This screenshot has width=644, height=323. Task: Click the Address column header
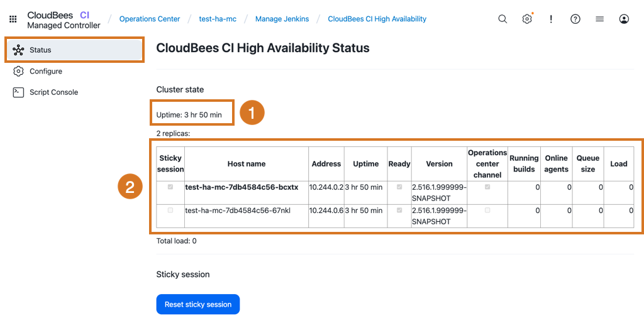(x=326, y=164)
